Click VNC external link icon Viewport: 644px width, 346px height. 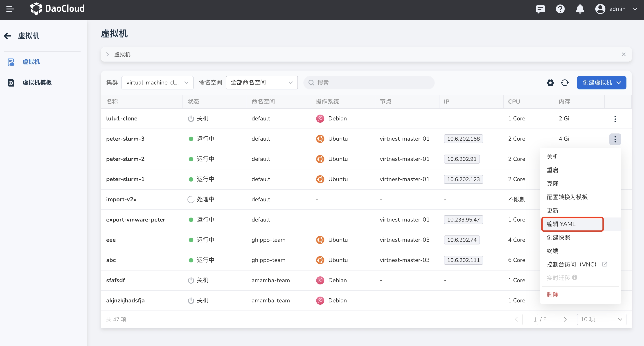tap(604, 264)
